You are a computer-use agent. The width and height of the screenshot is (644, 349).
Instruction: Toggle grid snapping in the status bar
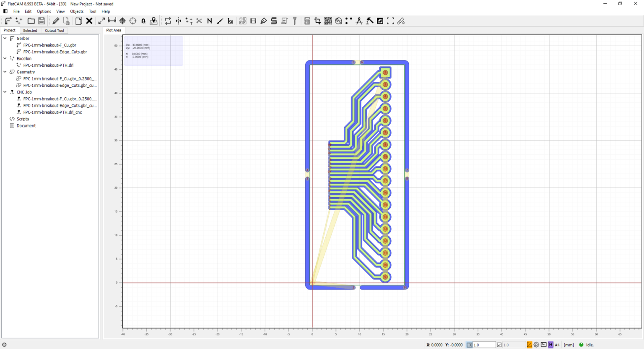tap(470, 344)
